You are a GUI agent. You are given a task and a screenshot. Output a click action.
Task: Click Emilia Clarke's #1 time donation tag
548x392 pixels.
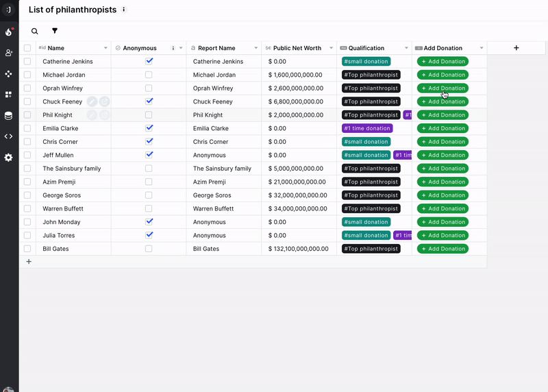tap(367, 128)
